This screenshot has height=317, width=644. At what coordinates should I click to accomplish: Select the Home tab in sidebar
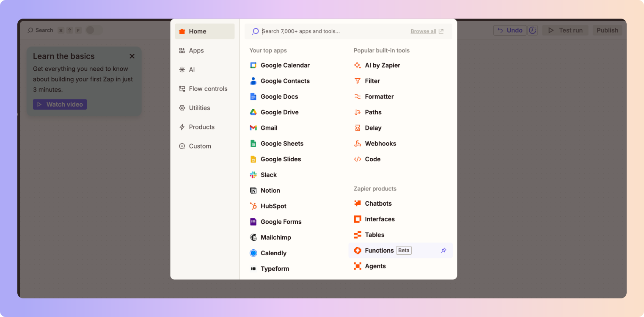coord(205,31)
